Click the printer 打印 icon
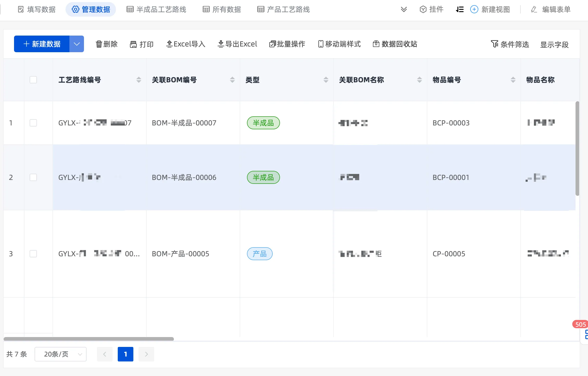 coord(133,44)
